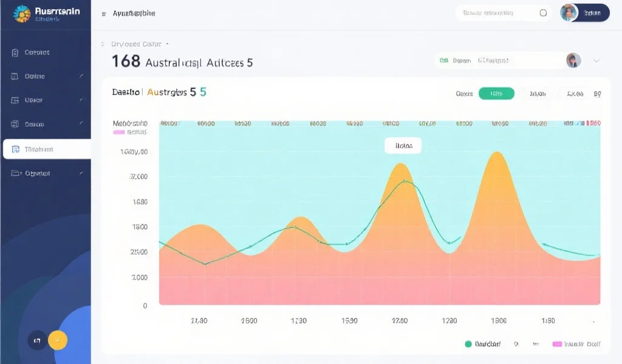
Task: Click the red label at the chart's top-right corner
Action: pyautogui.click(x=593, y=123)
